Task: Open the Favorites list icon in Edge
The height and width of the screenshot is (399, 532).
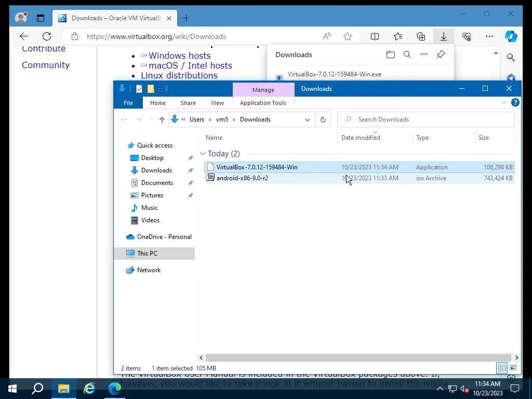Action: tap(397, 36)
